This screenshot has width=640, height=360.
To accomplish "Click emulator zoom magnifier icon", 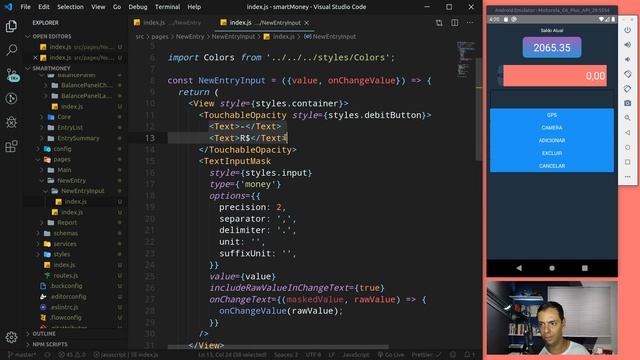I will 628,118.
